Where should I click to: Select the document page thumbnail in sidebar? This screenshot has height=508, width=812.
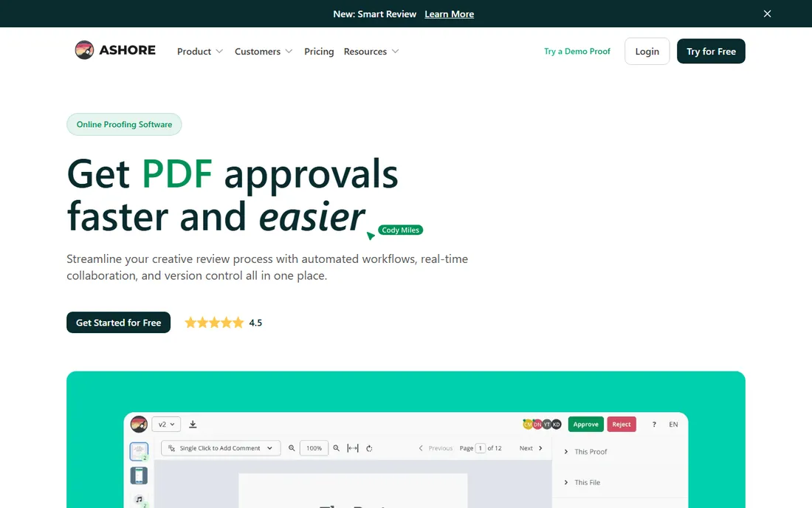(x=139, y=452)
